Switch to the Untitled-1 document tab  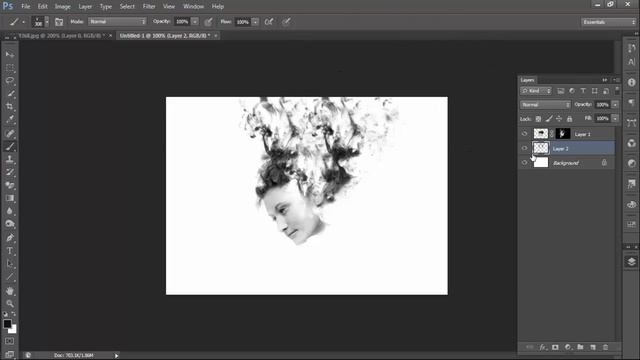(165, 36)
